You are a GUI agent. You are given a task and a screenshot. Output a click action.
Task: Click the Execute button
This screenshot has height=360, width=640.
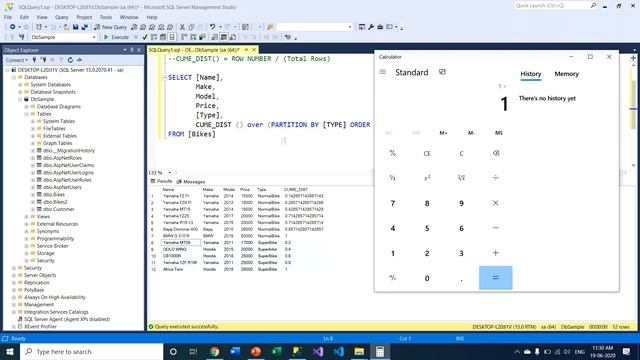click(x=116, y=37)
